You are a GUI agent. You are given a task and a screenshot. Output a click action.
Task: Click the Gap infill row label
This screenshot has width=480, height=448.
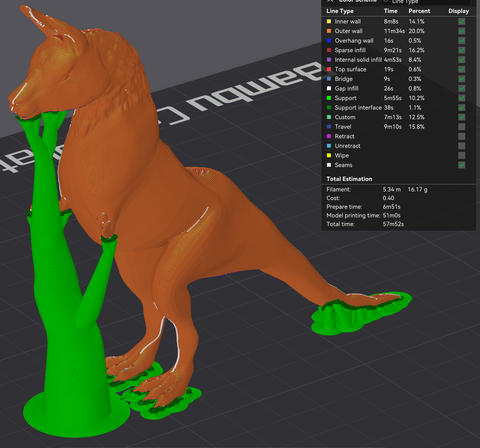pyautogui.click(x=346, y=89)
